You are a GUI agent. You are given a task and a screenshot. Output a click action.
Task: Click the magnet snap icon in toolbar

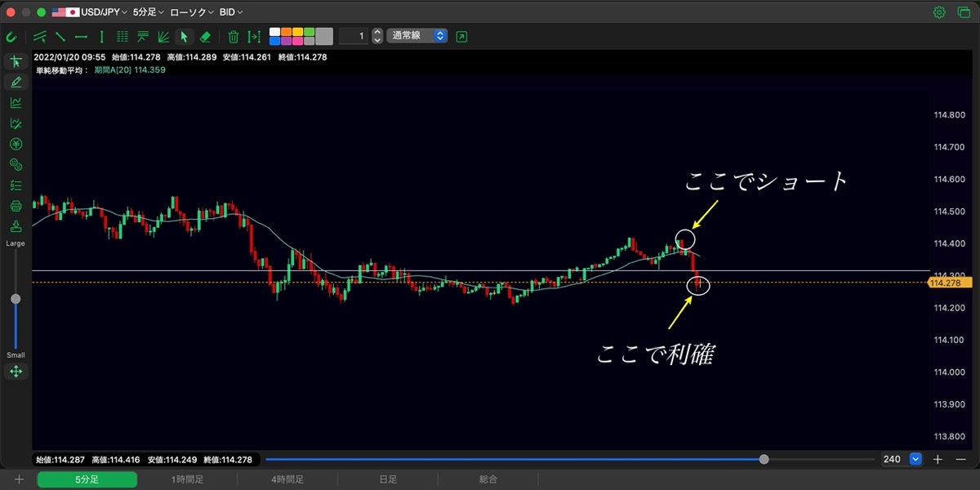11,37
